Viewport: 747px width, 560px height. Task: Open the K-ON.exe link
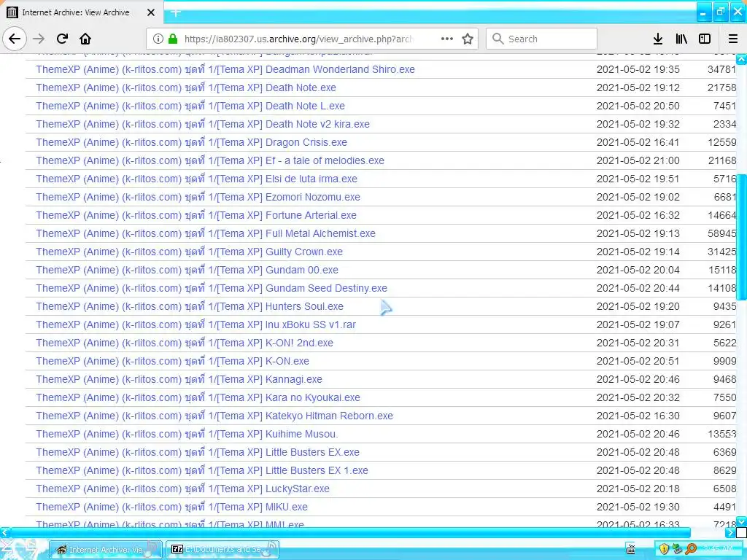point(172,362)
